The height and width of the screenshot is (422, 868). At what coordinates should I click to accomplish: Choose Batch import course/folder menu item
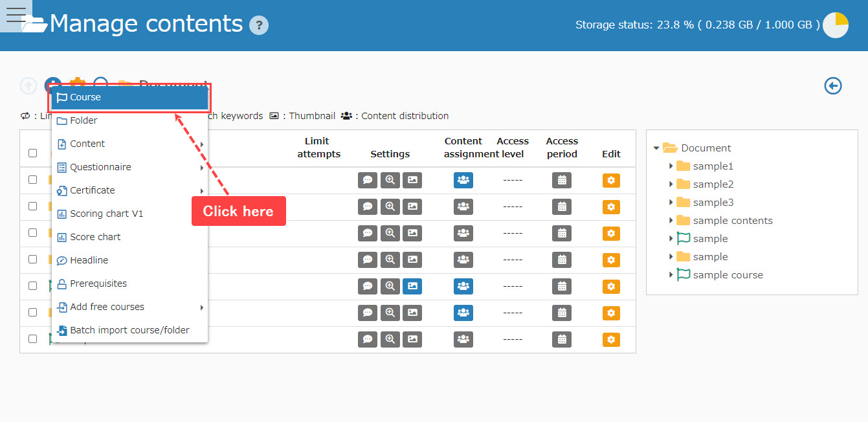click(x=129, y=330)
